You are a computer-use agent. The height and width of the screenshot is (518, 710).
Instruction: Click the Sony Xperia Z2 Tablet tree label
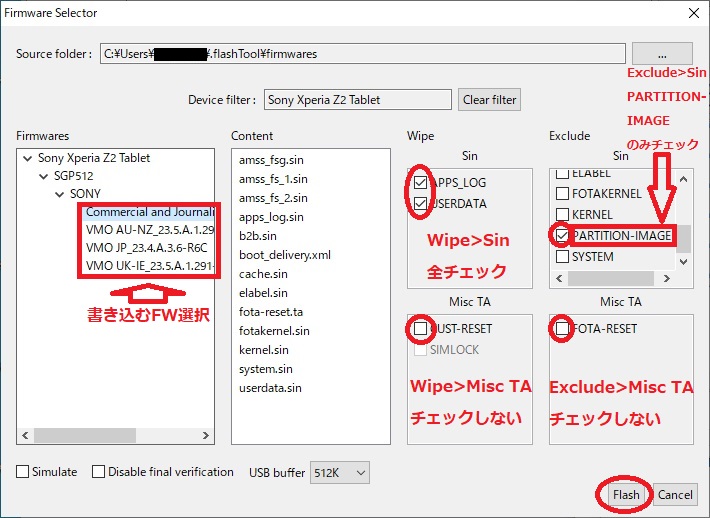pyautogui.click(x=94, y=158)
